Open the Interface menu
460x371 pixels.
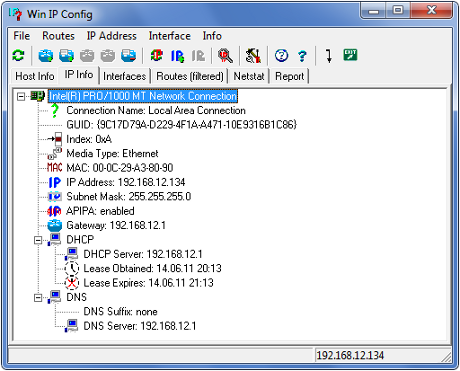point(170,36)
